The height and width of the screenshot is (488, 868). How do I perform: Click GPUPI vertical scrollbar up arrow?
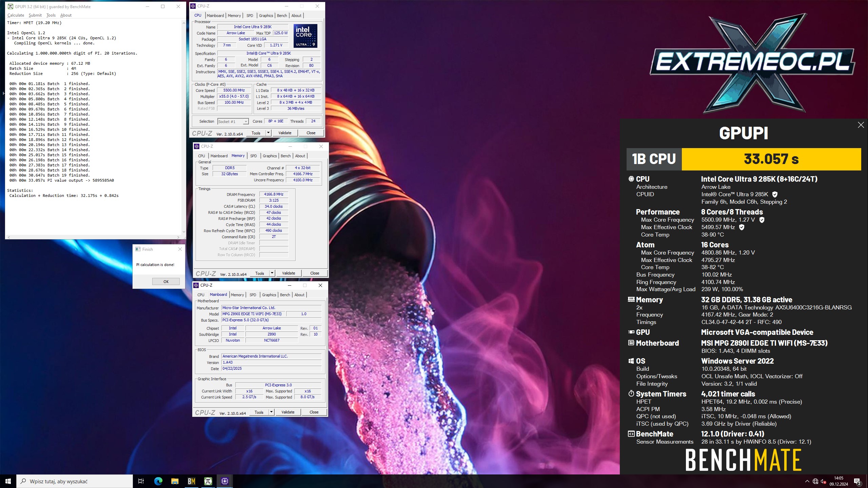(x=184, y=23)
